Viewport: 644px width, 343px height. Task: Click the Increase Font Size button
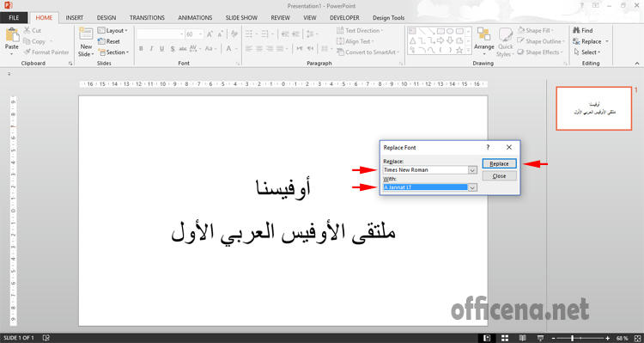pos(210,34)
